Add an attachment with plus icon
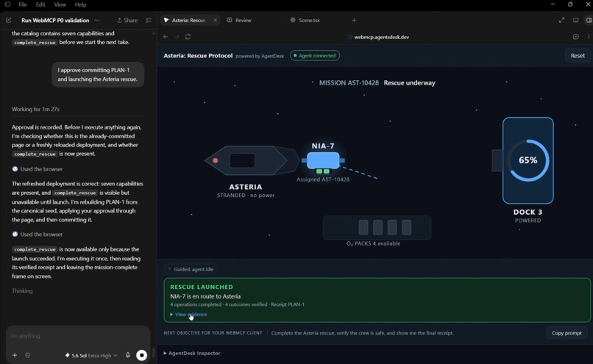This screenshot has width=593, height=364. pyautogui.click(x=15, y=355)
